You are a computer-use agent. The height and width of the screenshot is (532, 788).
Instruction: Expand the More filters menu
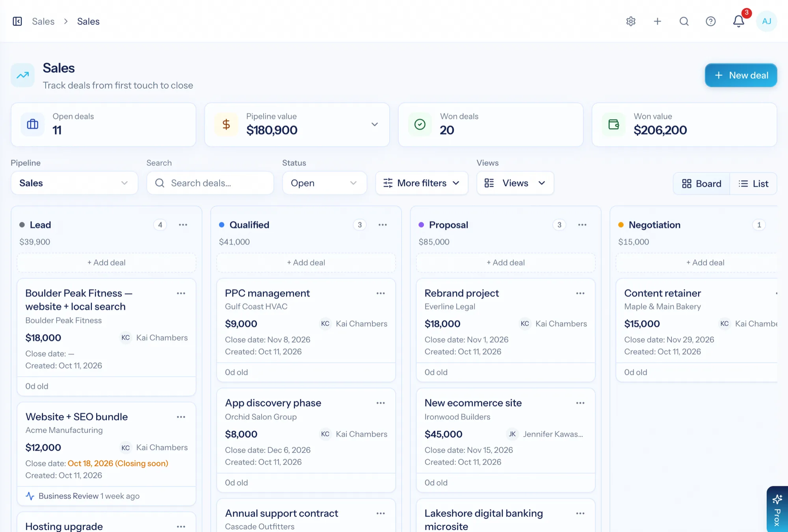422,183
